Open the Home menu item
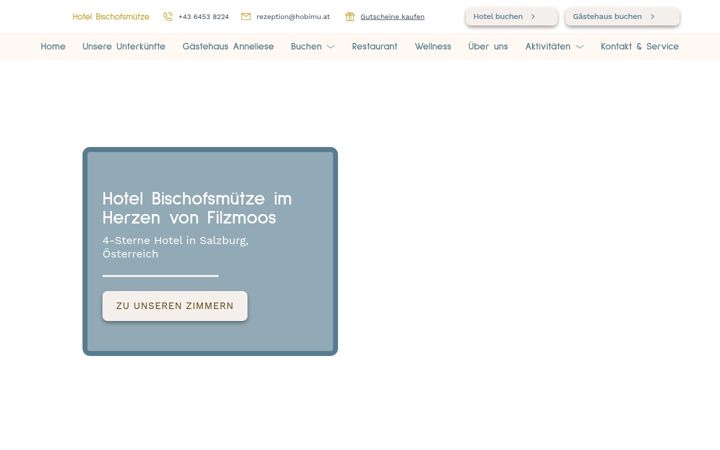This screenshot has height=450, width=720. [53, 46]
